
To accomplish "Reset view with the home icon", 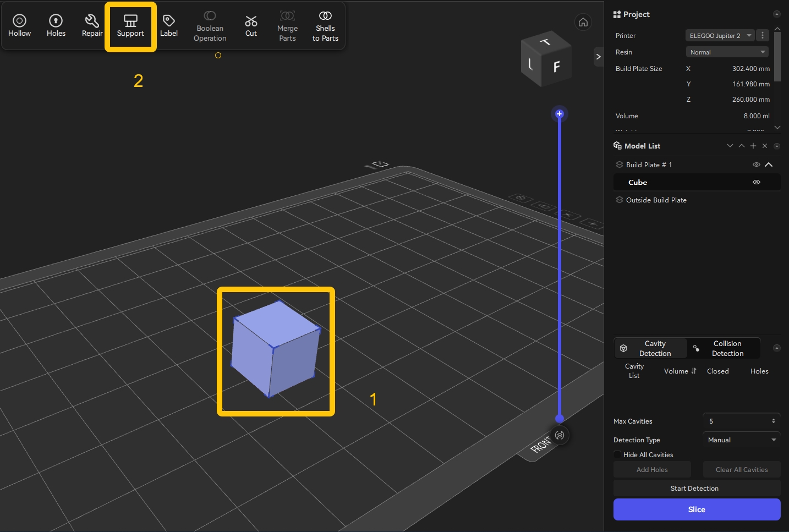I will [x=583, y=22].
